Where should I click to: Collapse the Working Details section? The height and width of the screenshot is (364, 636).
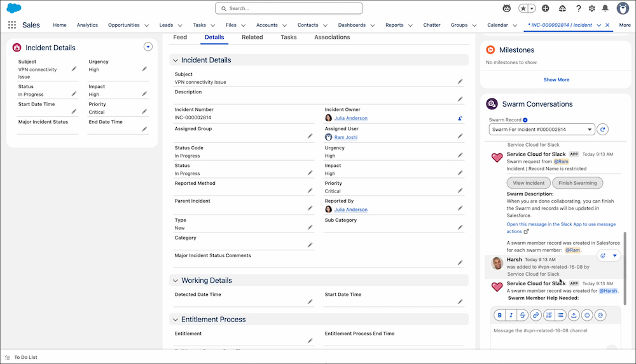[x=176, y=281]
